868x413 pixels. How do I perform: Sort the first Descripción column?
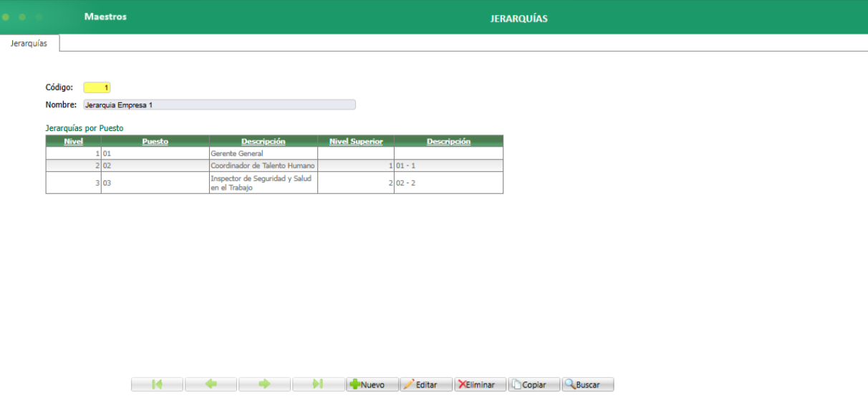pos(262,140)
